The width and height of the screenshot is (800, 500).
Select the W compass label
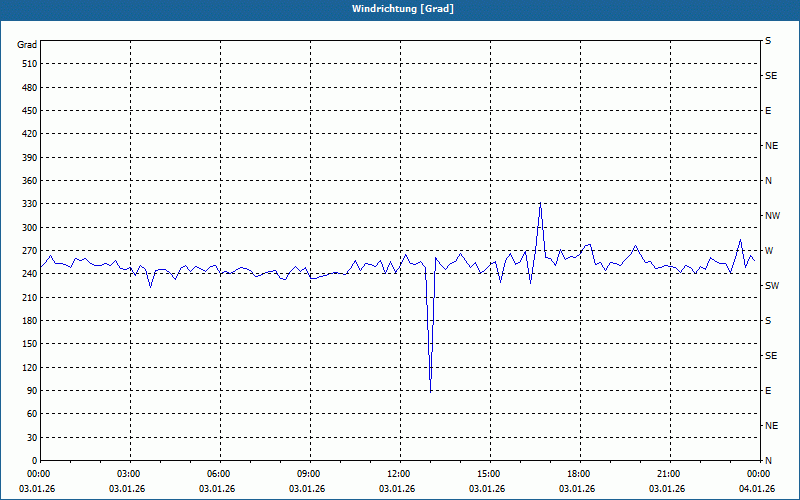click(769, 251)
